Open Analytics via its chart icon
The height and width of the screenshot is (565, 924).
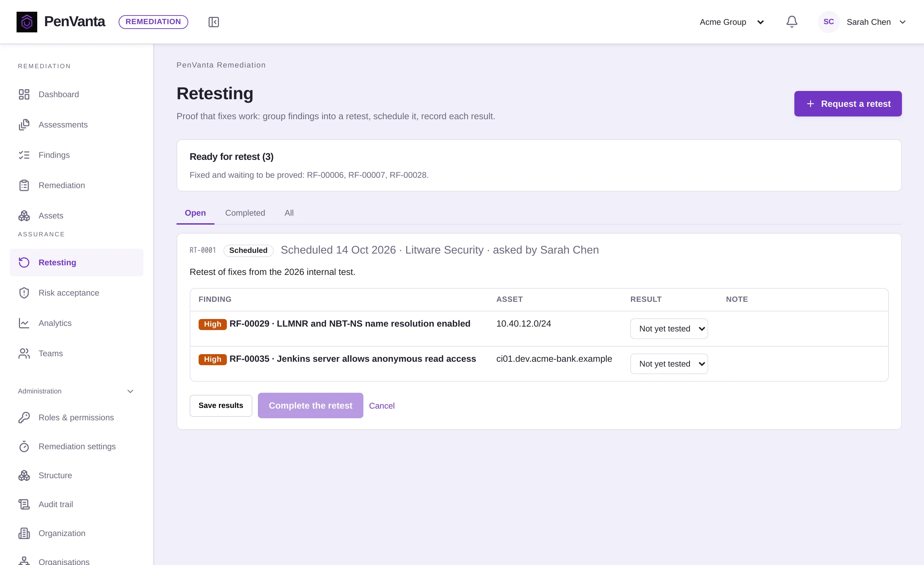pos(24,323)
